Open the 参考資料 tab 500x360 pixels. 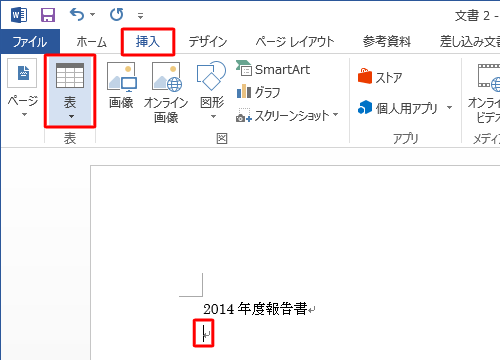387,42
